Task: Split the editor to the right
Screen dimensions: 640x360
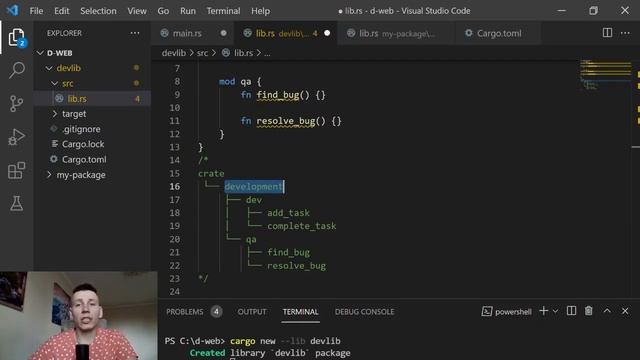Action: (607, 33)
